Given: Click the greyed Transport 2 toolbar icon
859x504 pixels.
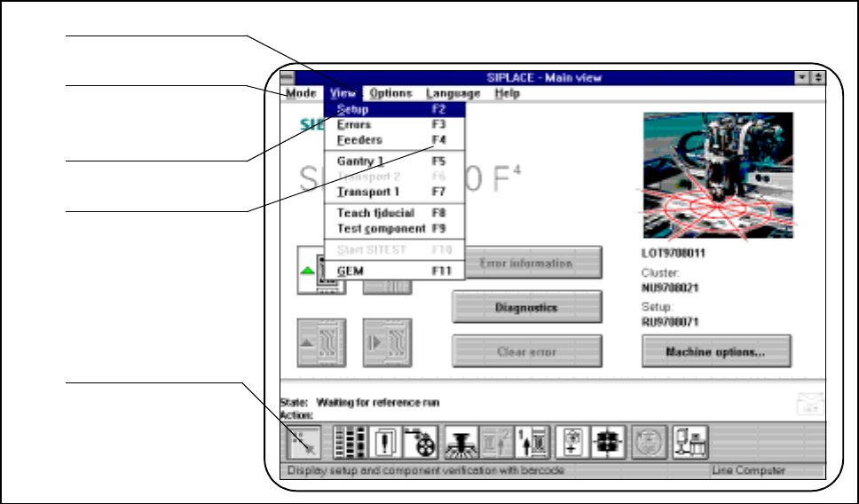Looking at the screenshot, I should 496,442.
